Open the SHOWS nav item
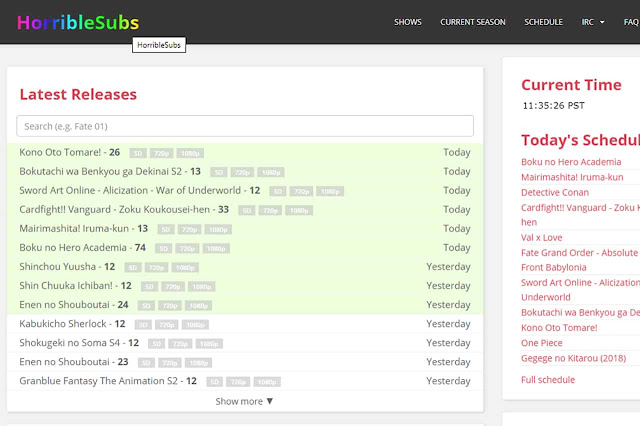This screenshot has width=640, height=426. [408, 22]
